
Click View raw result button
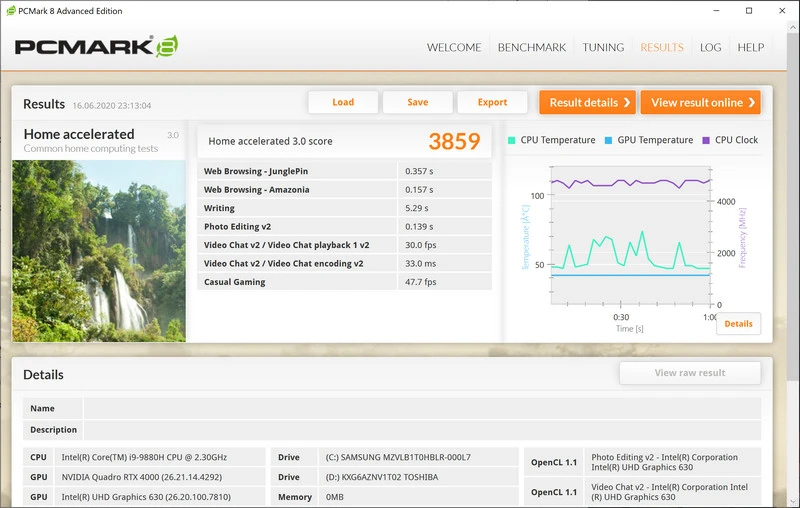pos(689,373)
